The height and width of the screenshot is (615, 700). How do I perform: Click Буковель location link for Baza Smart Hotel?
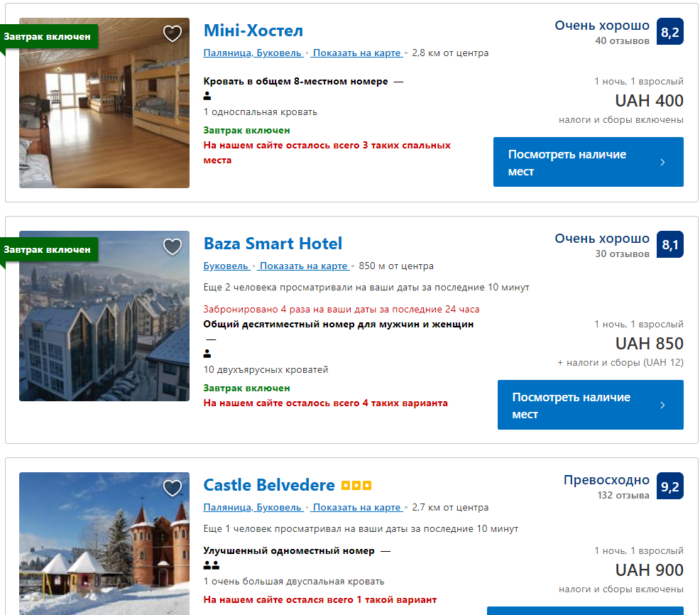click(x=226, y=266)
